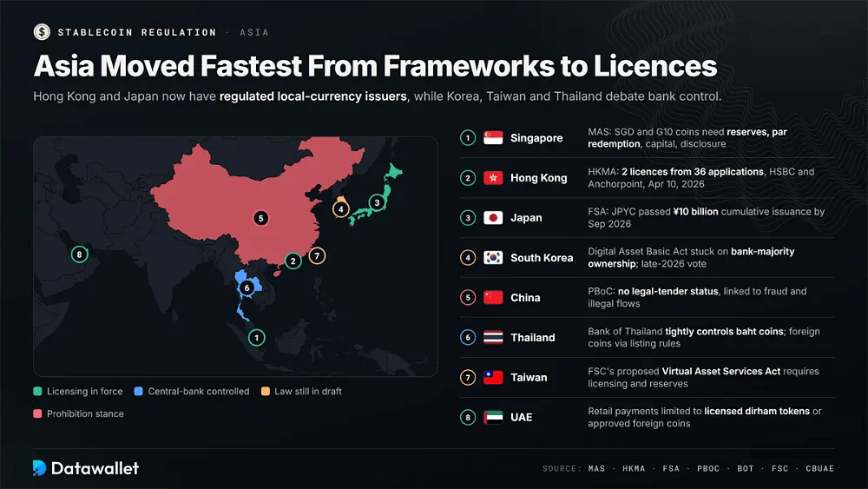Click the Thailand flag icon

point(493,337)
